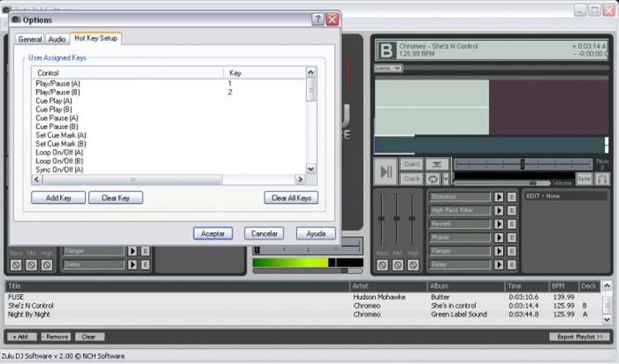This screenshot has height=364, width=619.
Task: Kill the Mid band on deck B
Action: click(397, 265)
